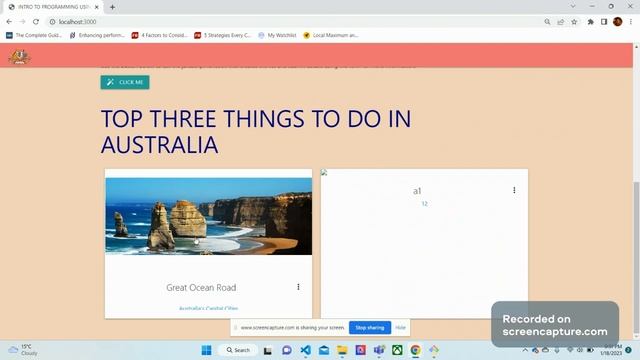Image resolution: width=640 pixels, height=360 pixels.
Task: Open the Enhancing perform... bookmark
Action: click(x=97, y=36)
